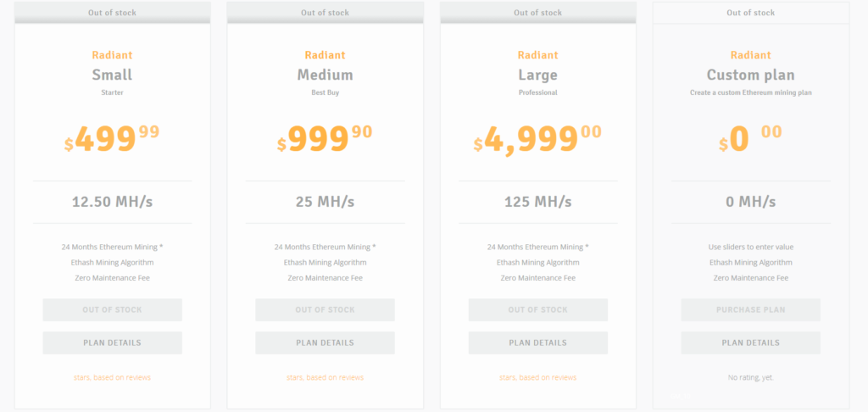Click Plan Details button for Small plan
The height and width of the screenshot is (412, 868).
point(113,342)
